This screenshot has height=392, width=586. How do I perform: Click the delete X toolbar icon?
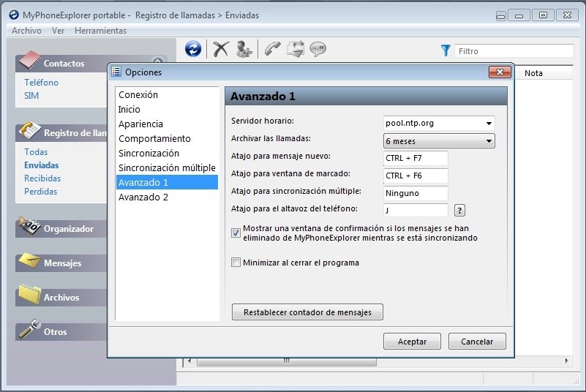pos(221,49)
